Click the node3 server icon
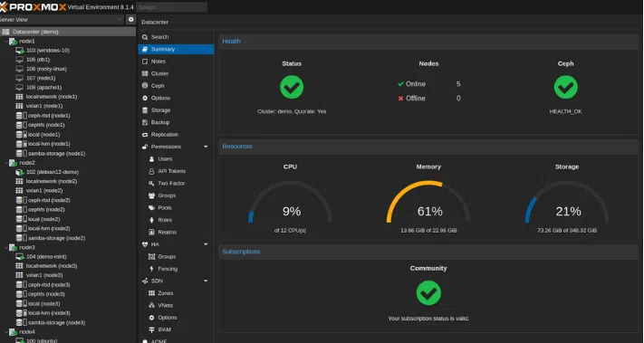Viewport: 644px width, 343px height. tap(14, 247)
